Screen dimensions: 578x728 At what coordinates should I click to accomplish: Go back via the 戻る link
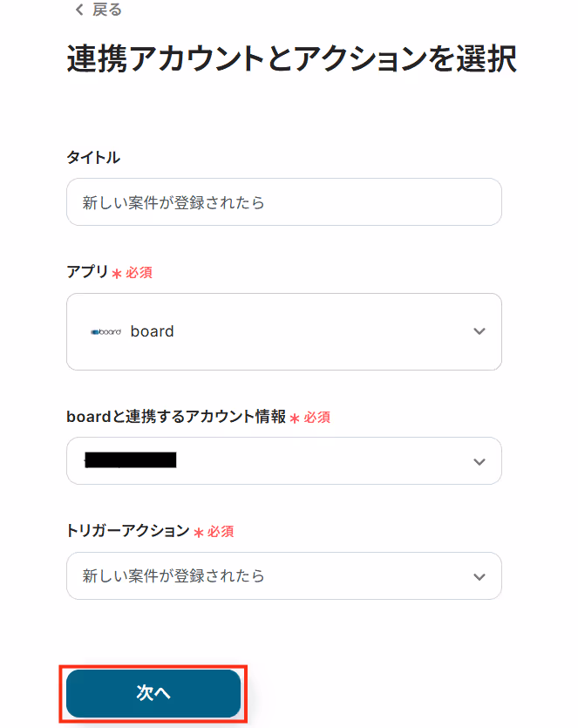pos(107,10)
